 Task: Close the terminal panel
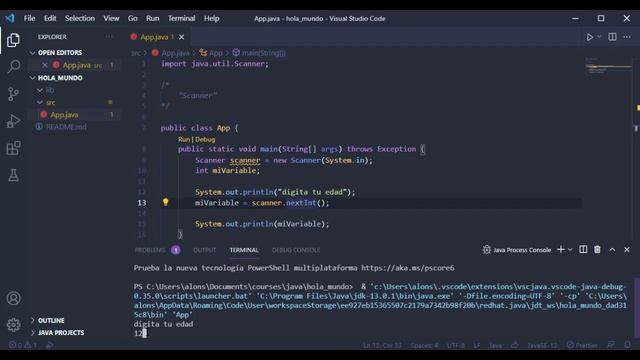[x=627, y=249]
